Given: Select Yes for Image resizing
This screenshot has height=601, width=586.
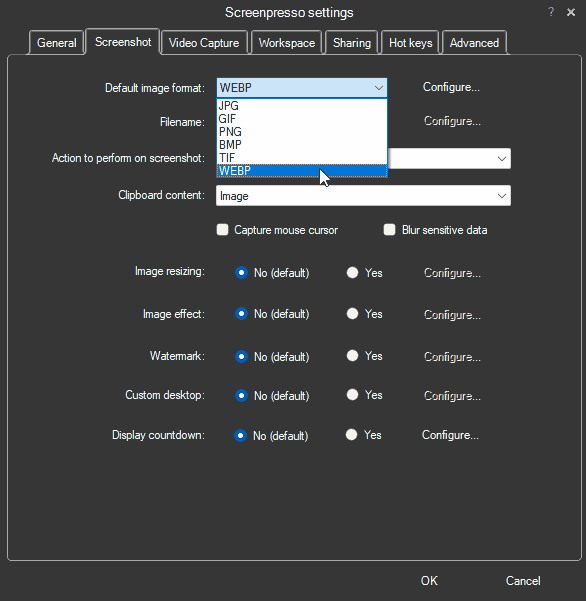Looking at the screenshot, I should (x=352, y=273).
